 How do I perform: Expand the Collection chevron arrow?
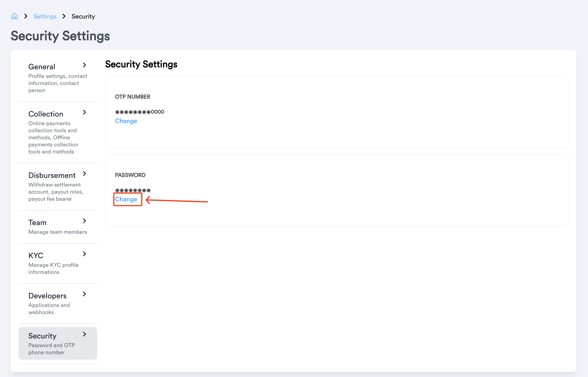point(84,112)
